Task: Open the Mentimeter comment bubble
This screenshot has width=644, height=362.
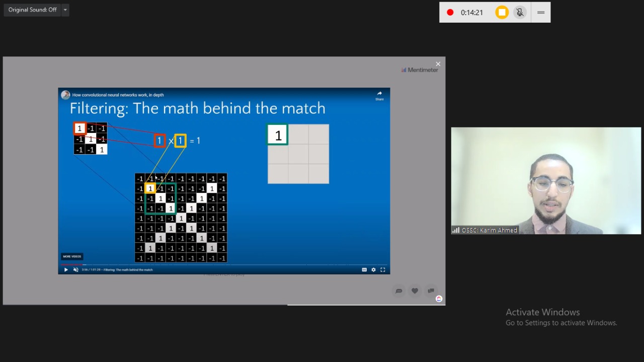Action: pyautogui.click(x=398, y=291)
